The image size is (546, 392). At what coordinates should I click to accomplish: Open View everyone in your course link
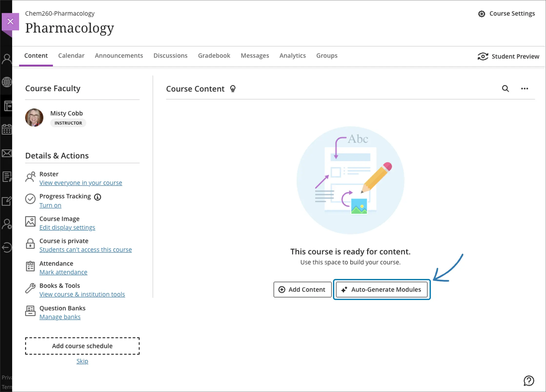(81, 183)
